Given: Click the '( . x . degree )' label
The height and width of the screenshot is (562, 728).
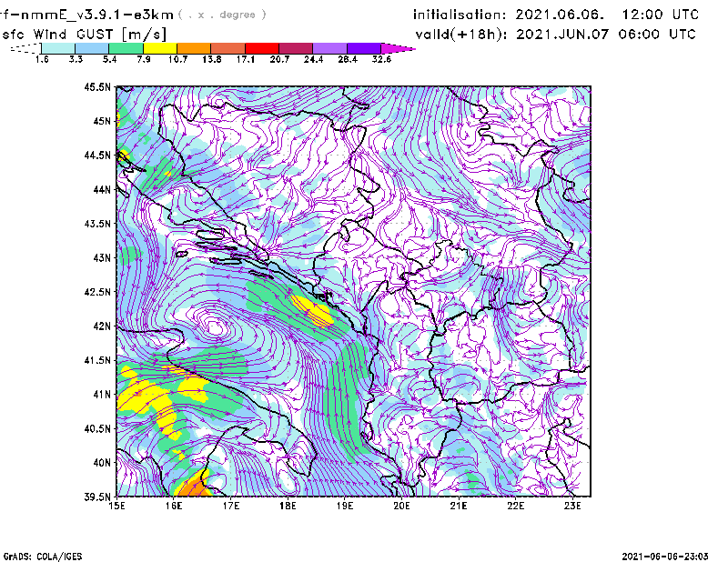Looking at the screenshot, I should (222, 15).
